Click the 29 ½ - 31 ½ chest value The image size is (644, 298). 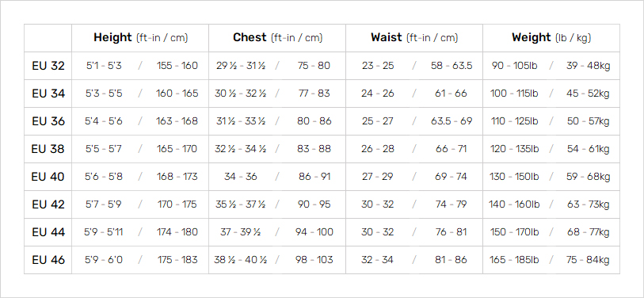click(240, 66)
